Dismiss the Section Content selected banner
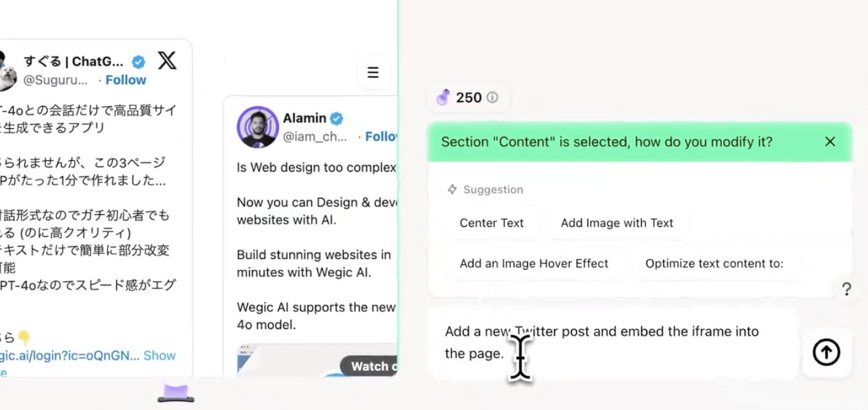The width and height of the screenshot is (868, 410). coord(830,142)
